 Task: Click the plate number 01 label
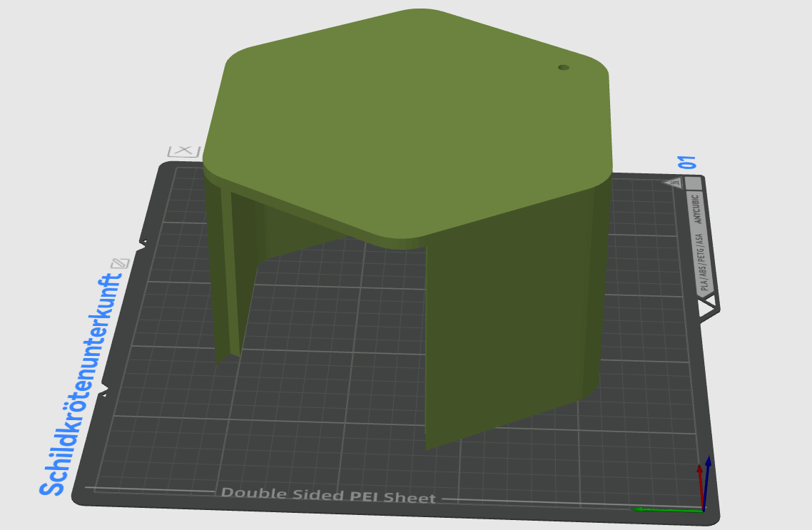click(688, 162)
